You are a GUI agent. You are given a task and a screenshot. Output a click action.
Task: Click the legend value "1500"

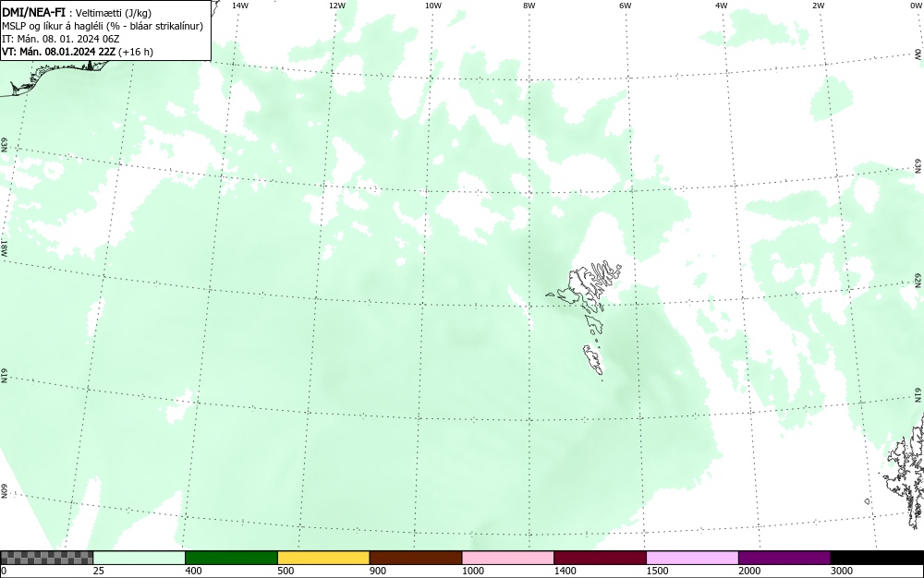[657, 571]
